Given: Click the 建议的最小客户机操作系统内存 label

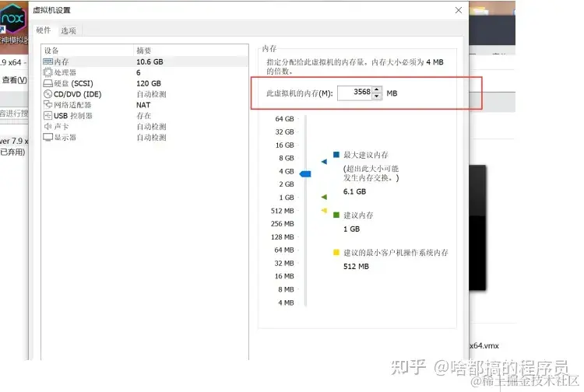Looking at the screenshot, I should pos(396,253).
